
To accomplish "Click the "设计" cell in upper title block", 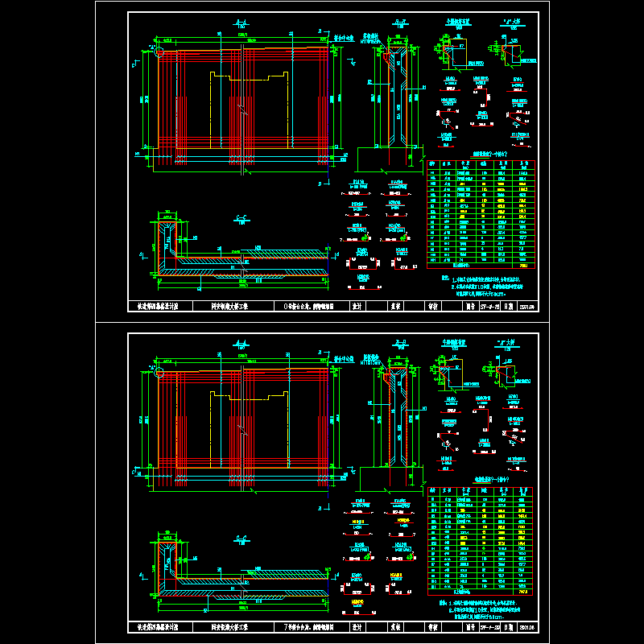I will click(357, 307).
